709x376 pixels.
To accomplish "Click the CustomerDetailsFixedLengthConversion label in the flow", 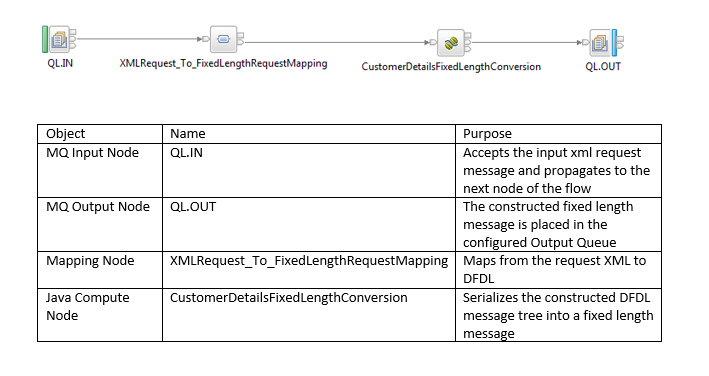I will [451, 67].
